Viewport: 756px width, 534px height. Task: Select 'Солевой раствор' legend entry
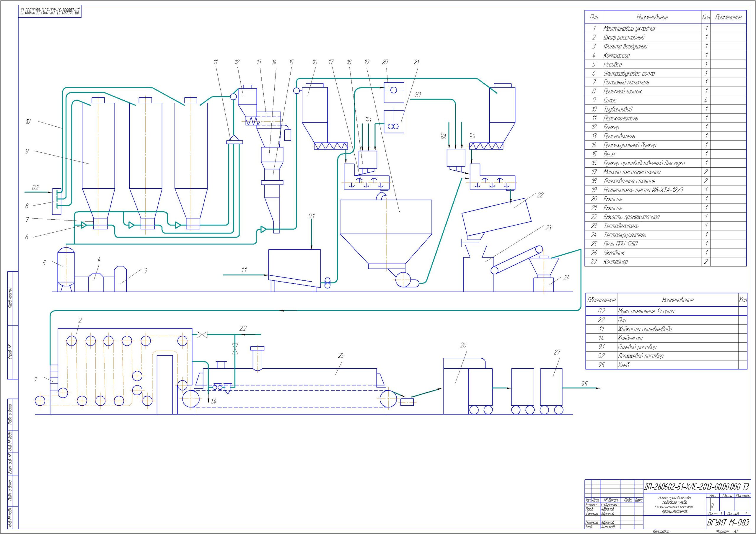[x=637, y=347]
